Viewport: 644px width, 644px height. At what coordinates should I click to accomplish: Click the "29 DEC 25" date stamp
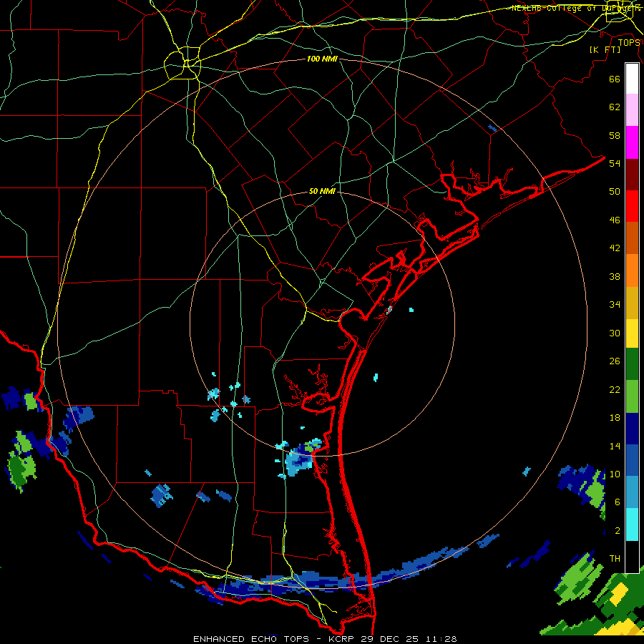(x=391, y=639)
